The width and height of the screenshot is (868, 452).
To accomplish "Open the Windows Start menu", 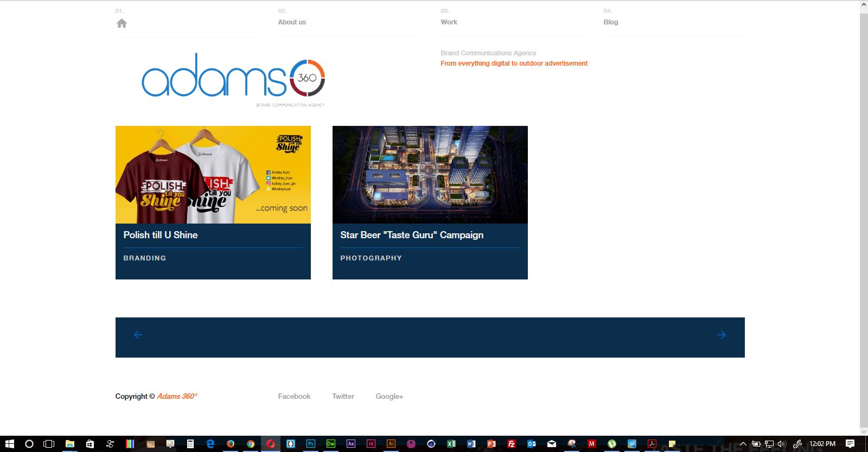I will (9, 444).
